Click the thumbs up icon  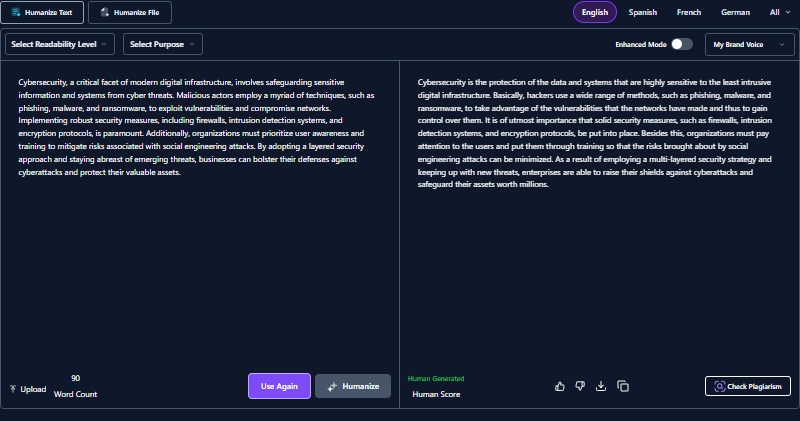click(x=560, y=386)
